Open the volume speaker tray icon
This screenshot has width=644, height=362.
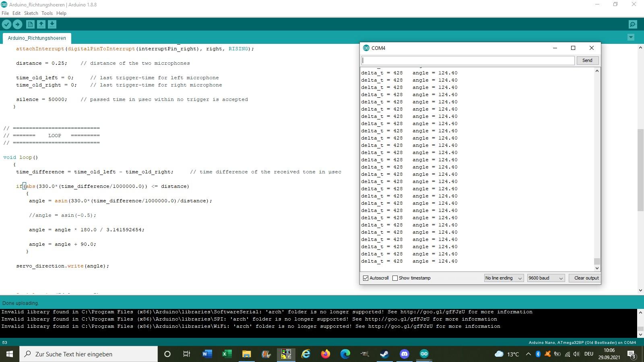[576, 354]
